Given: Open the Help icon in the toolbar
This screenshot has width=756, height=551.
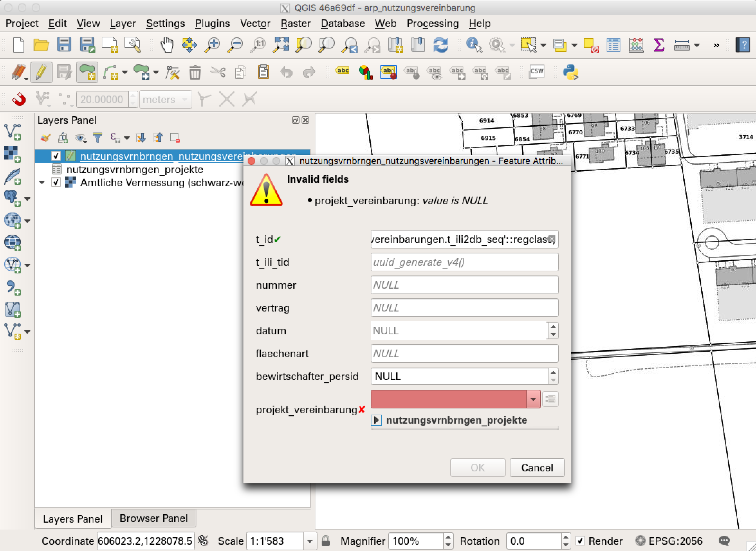Looking at the screenshot, I should click(743, 45).
